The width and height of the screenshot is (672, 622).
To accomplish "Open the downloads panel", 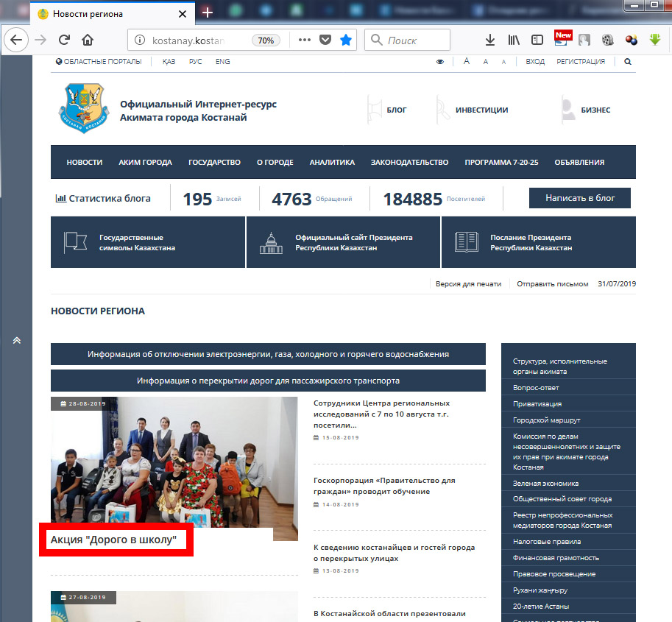I will (x=490, y=40).
